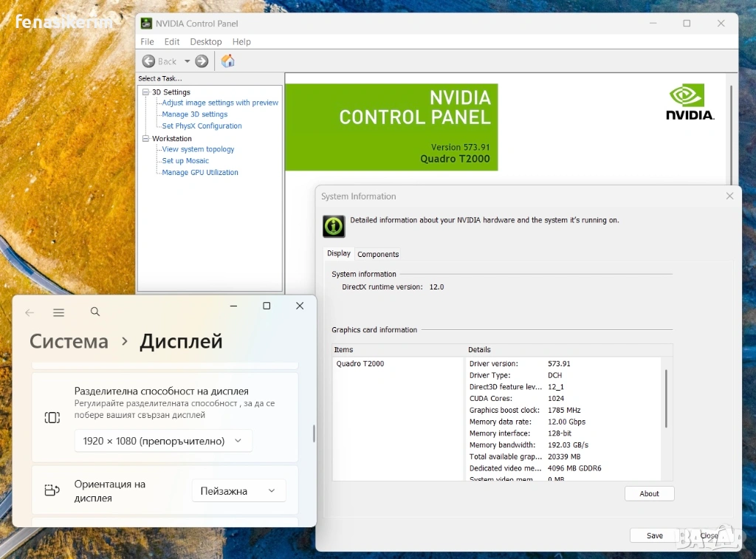Click the hamburger menu icon in Settings
Screen dimensions: 756x559
[59, 312]
